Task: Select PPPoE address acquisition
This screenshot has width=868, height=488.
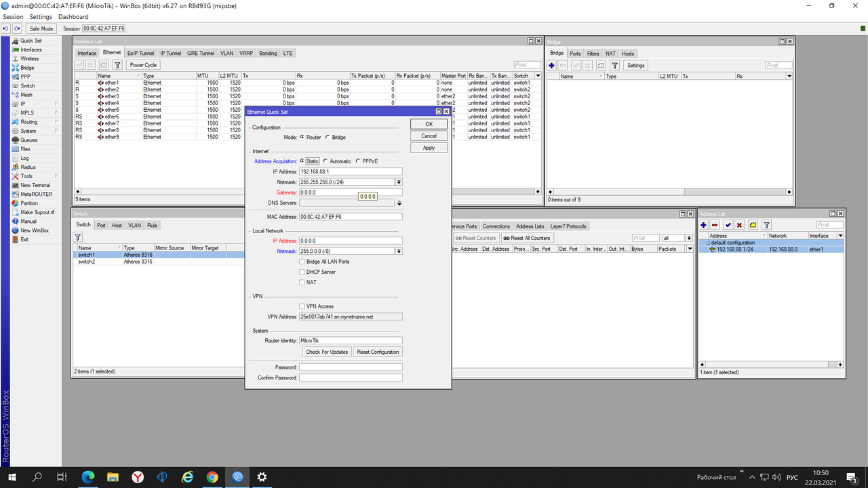Action: [x=359, y=161]
